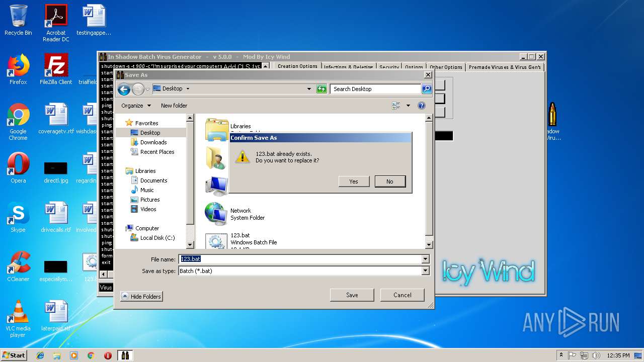Open Acrobat Reader DC desktop icon
The width and height of the screenshot is (644, 362).
point(56,24)
